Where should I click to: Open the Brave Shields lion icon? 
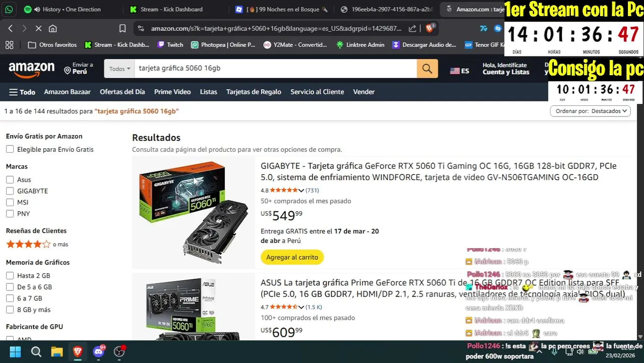tap(430, 28)
